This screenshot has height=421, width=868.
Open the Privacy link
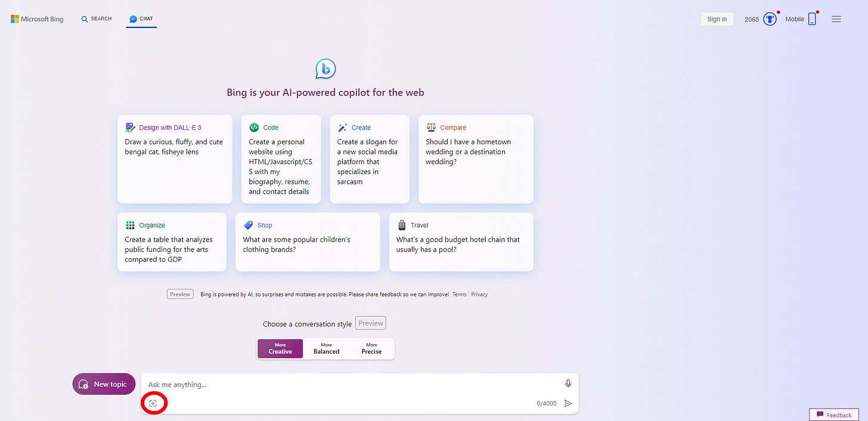tap(479, 295)
